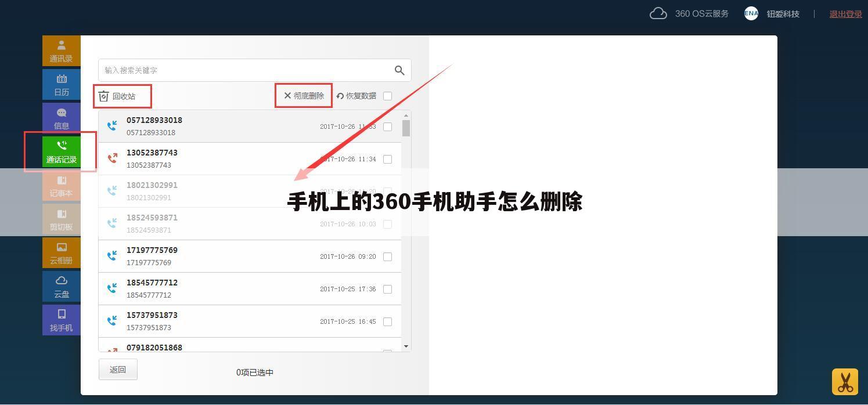Check the entry for 17197775769
Screen dimensions: 868x405
click(x=387, y=256)
